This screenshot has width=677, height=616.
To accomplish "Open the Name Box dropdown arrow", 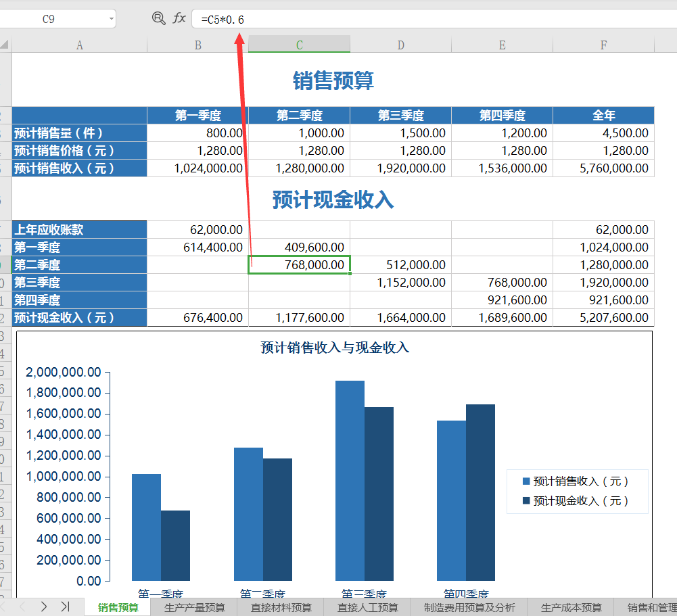I will (x=113, y=19).
